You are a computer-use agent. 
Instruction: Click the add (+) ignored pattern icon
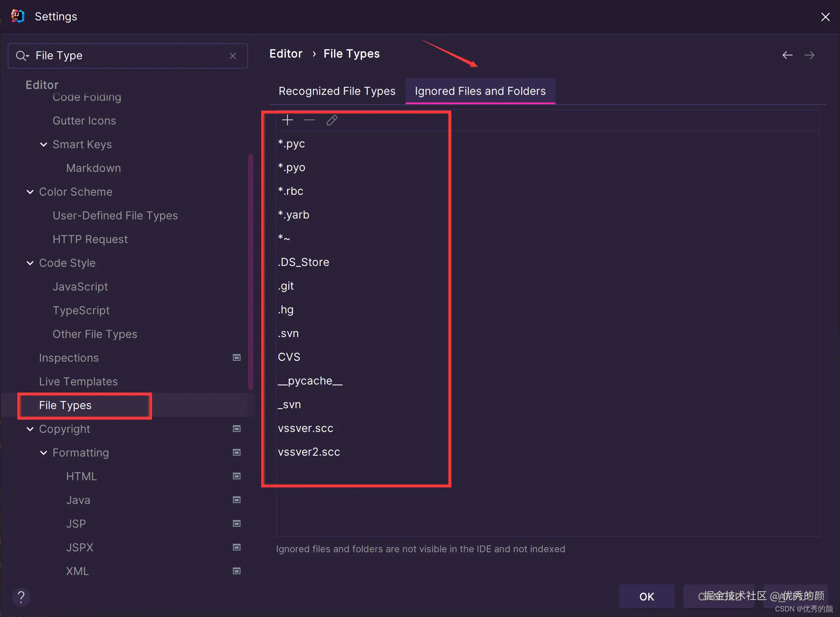tap(287, 120)
